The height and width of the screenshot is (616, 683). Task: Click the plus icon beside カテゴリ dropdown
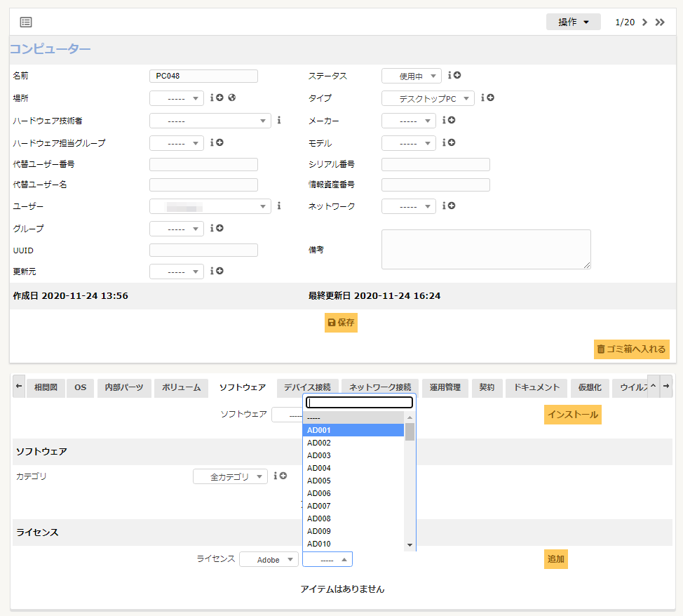283,476
